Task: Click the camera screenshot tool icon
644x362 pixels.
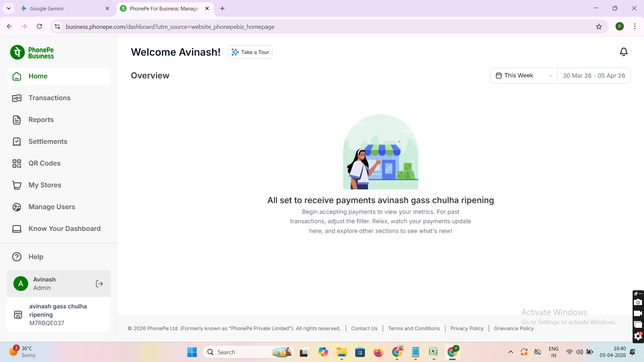Action: click(638, 302)
